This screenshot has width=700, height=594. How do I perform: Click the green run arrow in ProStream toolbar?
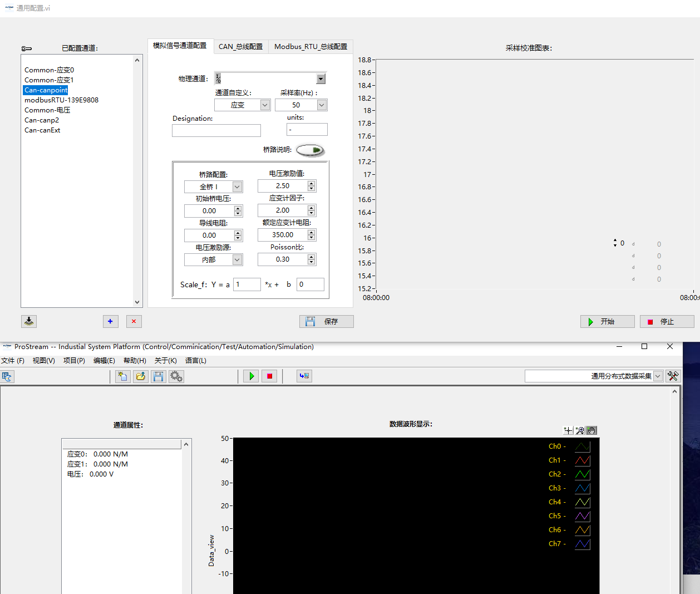(252, 376)
